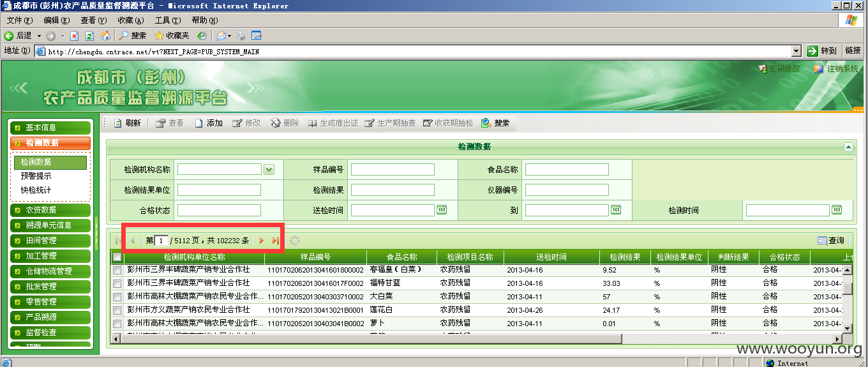Jump to last page arrow icon

coord(276,241)
